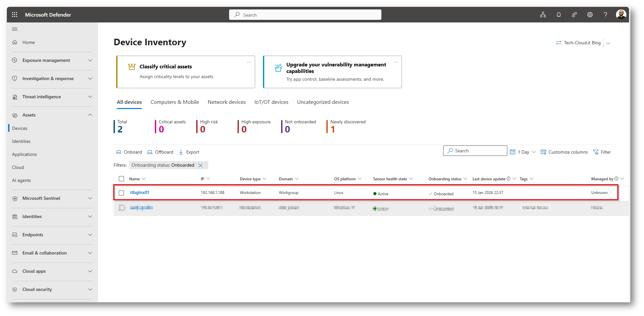Remove the Onboarding status filter chip
The height and width of the screenshot is (316, 644).
coord(200,165)
